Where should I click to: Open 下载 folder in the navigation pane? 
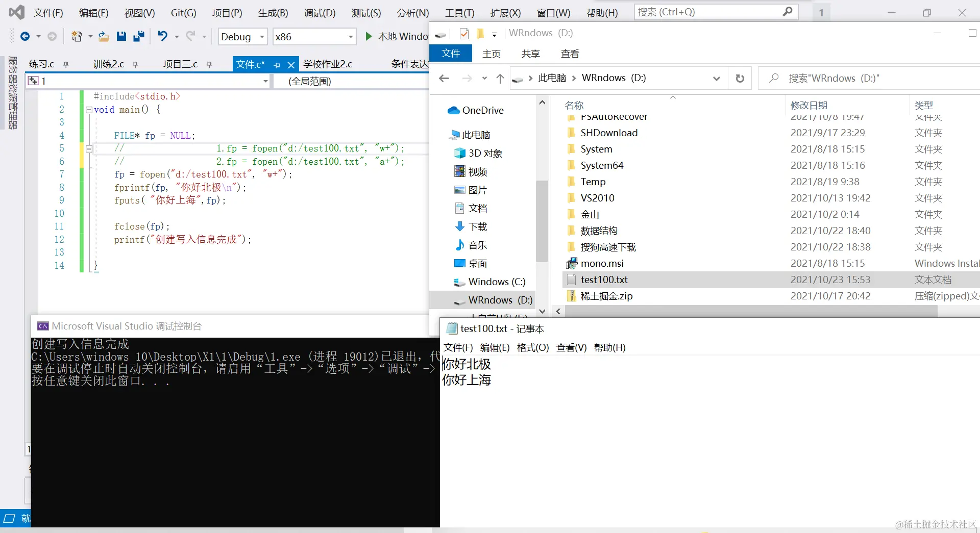(471, 226)
